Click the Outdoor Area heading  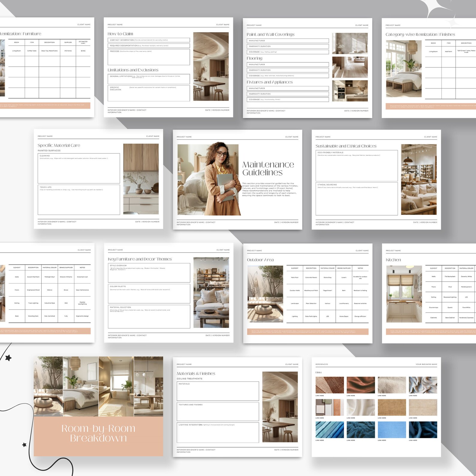pyautogui.click(x=260, y=260)
